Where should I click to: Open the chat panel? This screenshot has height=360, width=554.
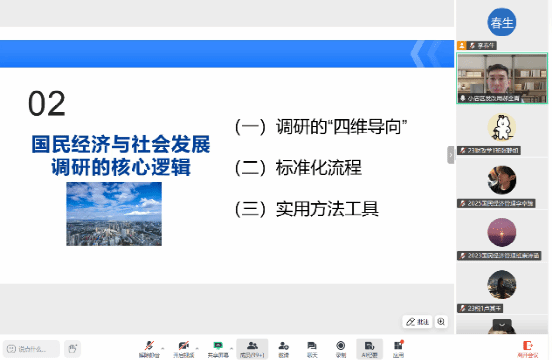312,349
